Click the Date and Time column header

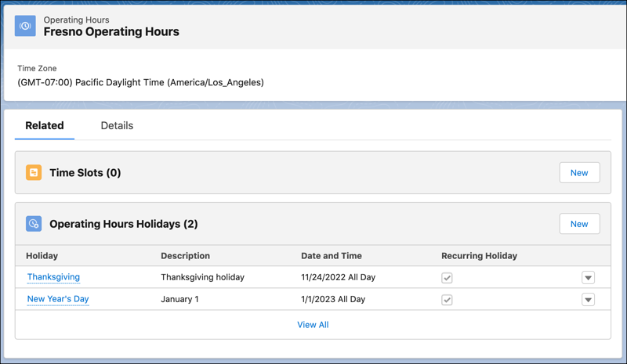[x=332, y=256]
